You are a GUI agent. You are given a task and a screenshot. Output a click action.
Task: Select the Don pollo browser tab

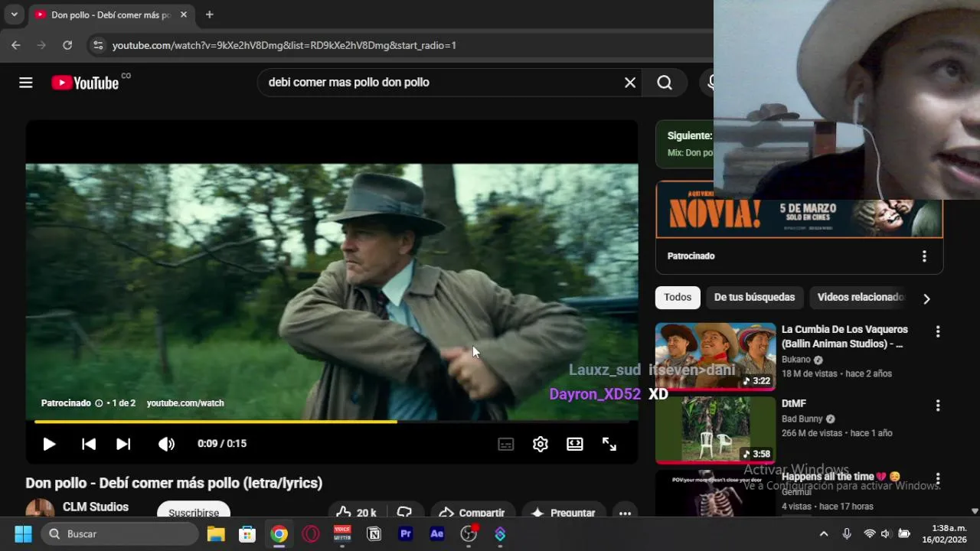tap(110, 15)
